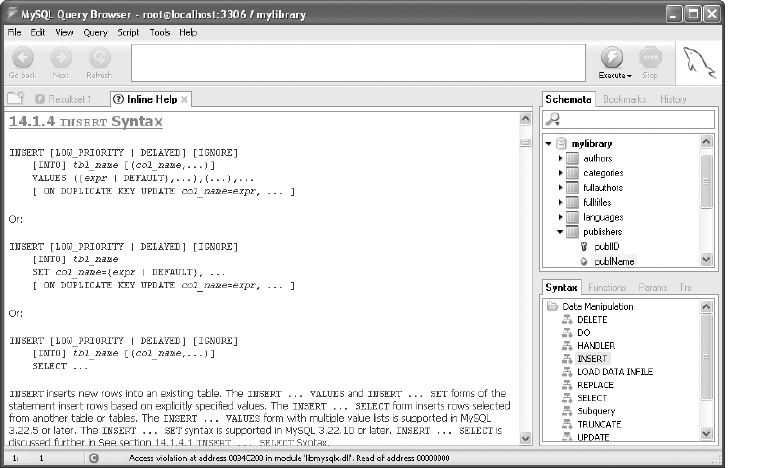The width and height of the screenshot is (764, 468).
Task: Click the Stop button
Action: pos(650,63)
